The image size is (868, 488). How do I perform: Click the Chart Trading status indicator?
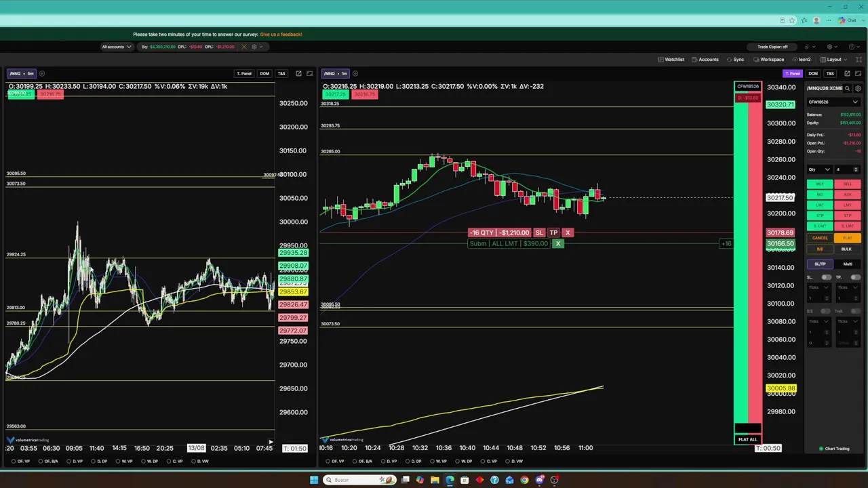click(x=834, y=449)
